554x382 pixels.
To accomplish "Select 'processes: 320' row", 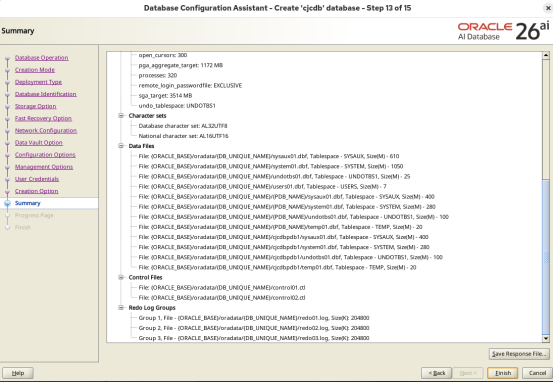I will 158,75.
